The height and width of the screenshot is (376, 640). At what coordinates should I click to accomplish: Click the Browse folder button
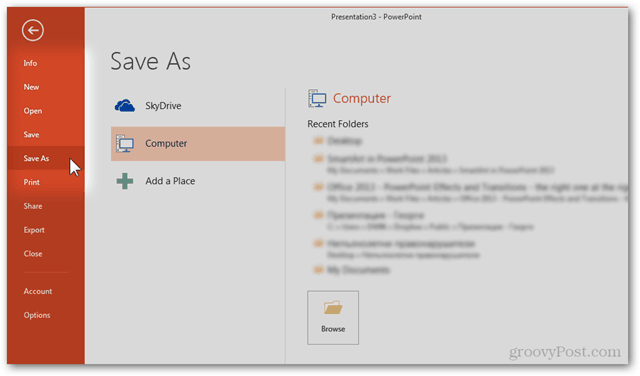(x=333, y=318)
